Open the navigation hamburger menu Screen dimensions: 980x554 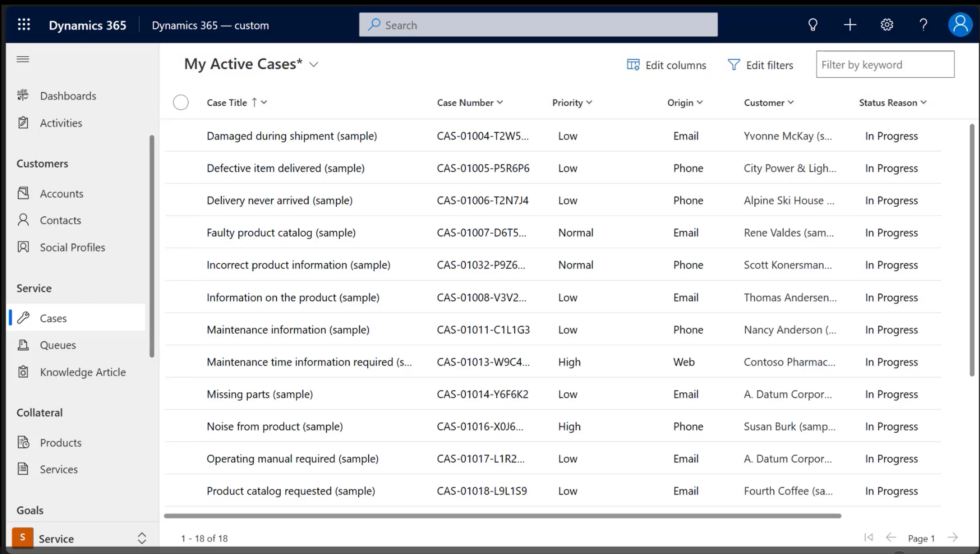click(x=23, y=59)
